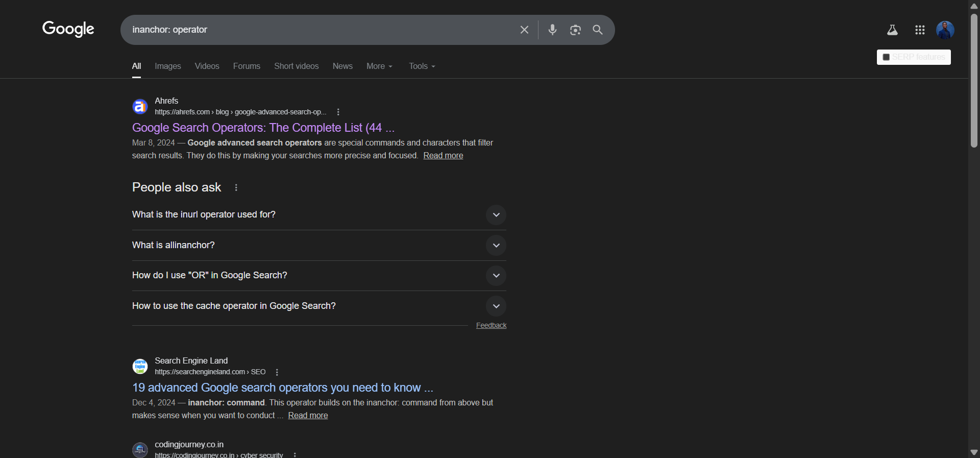Click Read more on Search Engine Land snippet
The width and height of the screenshot is (980, 458).
(x=308, y=416)
